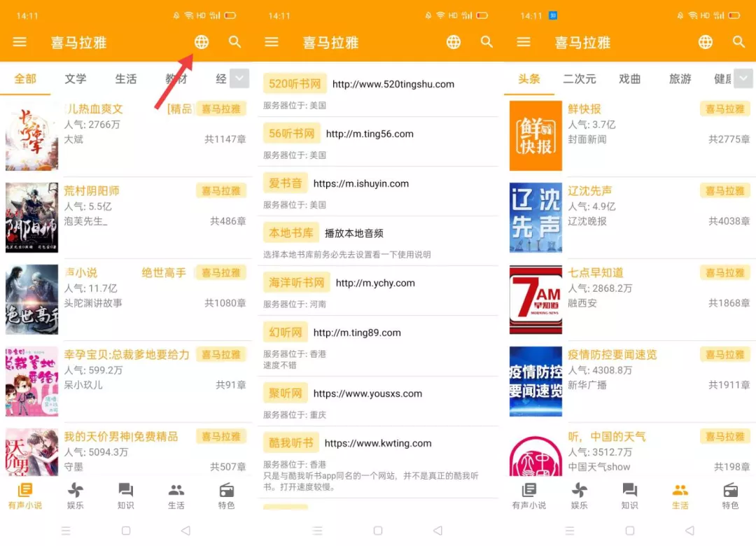
Task: Open 生活 bottom tab in right screen
Action: coord(680,496)
